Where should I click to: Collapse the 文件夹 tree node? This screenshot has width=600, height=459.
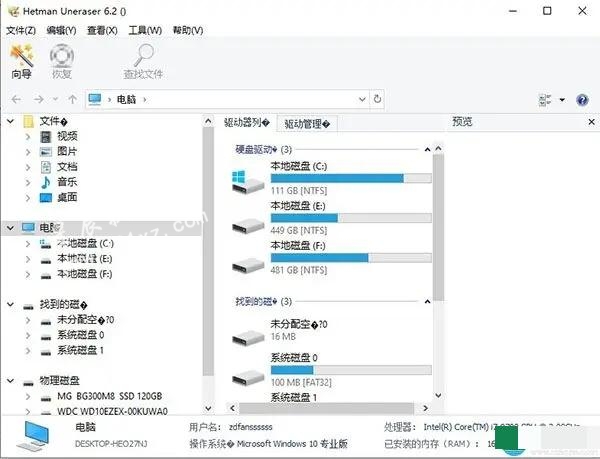tap(10, 122)
